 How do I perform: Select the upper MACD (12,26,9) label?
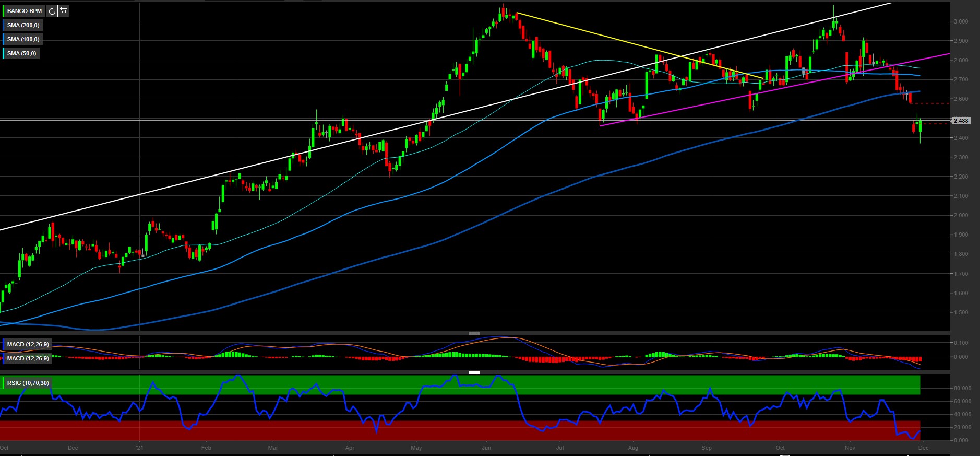pos(28,344)
